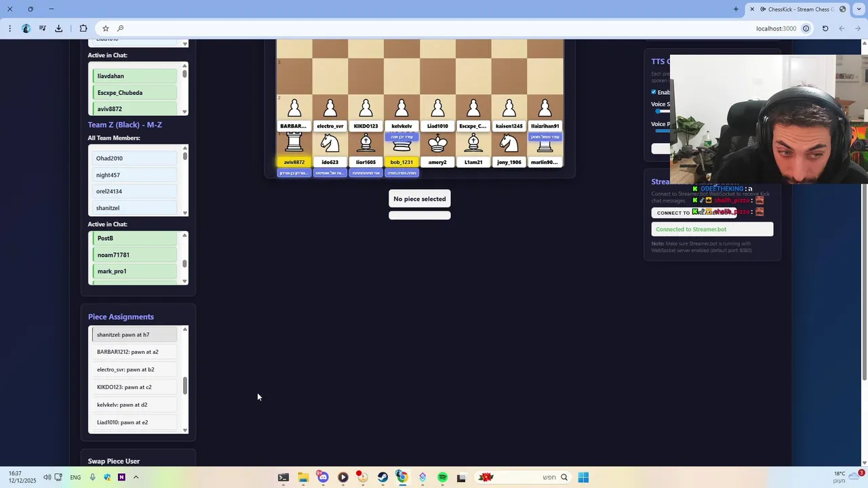Screen dimensions: 868x488
Task: Open the browser tab search dropdown
Action: point(859,9)
